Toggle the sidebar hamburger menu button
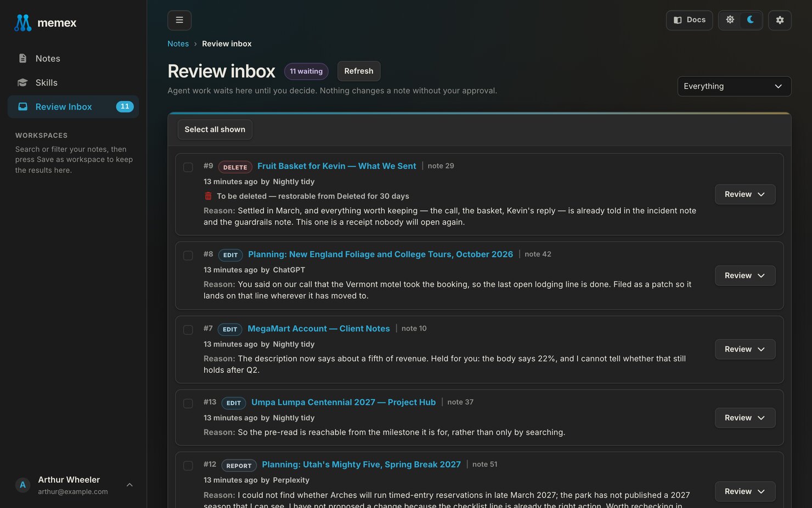 179,20
